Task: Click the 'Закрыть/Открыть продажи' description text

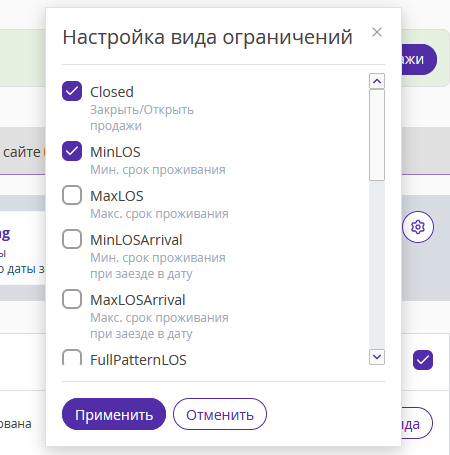Action: pos(142,118)
